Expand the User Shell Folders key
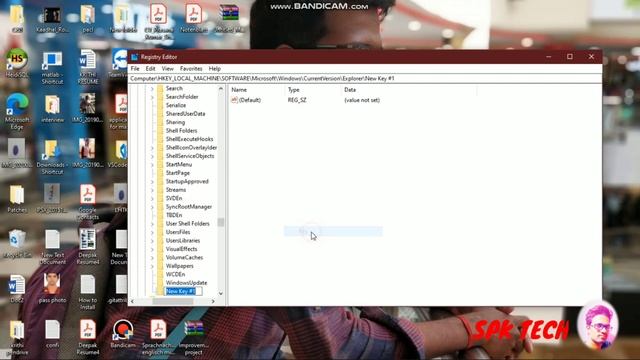Viewport: 640px width, 360px height. [152, 224]
